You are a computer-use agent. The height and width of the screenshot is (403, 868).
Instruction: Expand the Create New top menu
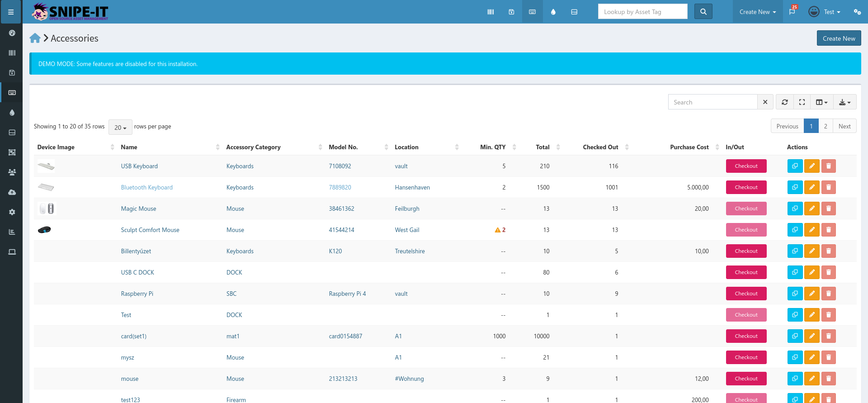point(758,12)
